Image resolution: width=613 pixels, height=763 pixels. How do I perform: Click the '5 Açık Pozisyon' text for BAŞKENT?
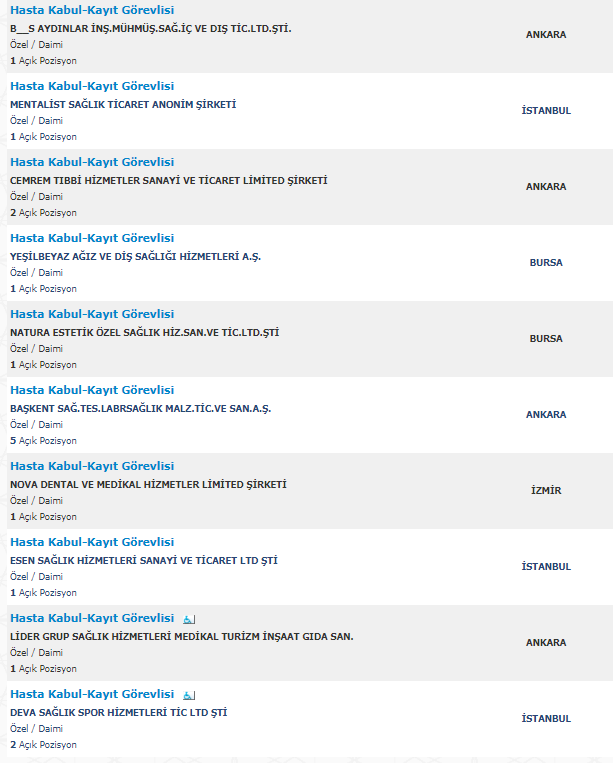point(43,441)
